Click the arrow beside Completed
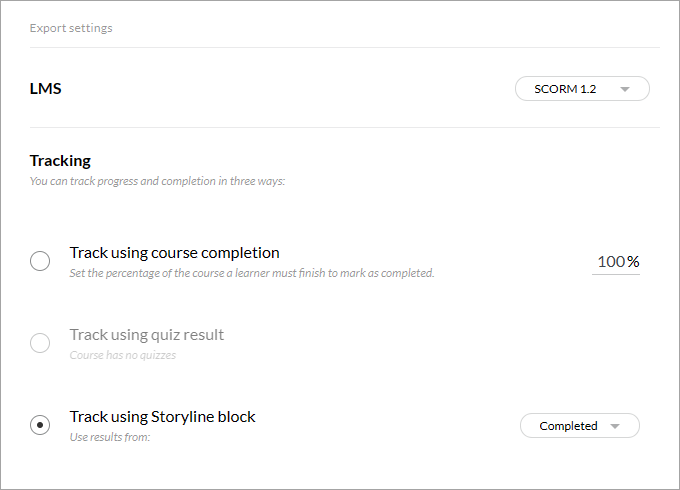This screenshot has width=680, height=490. [615, 426]
